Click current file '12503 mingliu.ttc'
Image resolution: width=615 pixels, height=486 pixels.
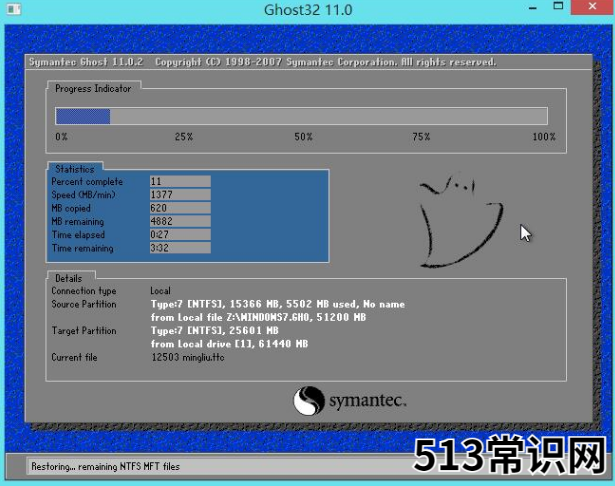188,357
